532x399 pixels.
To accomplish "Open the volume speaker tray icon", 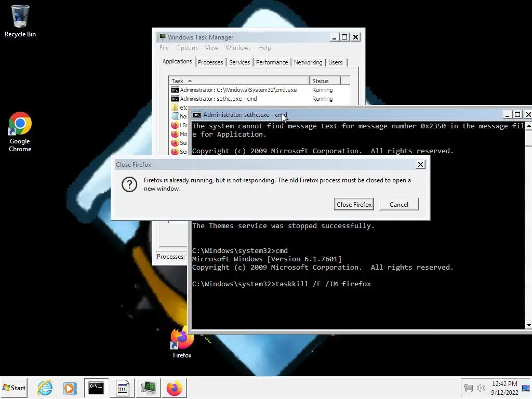I will pyautogui.click(x=481, y=388).
